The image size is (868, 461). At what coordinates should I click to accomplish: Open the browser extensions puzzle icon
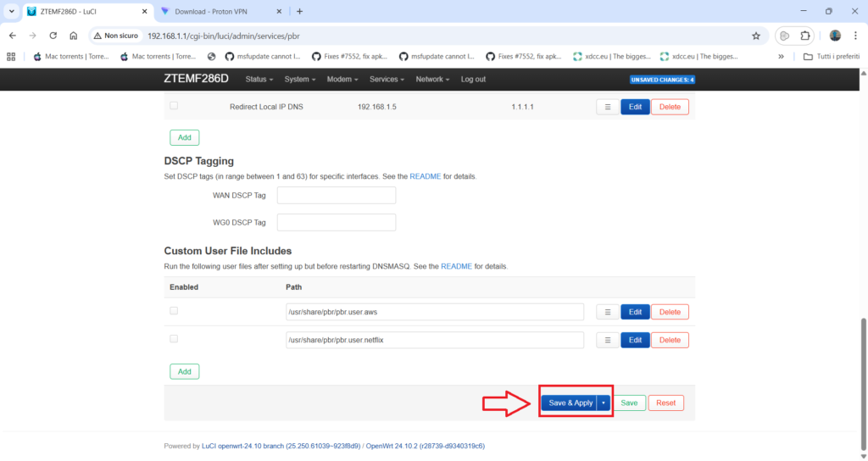tap(805, 36)
